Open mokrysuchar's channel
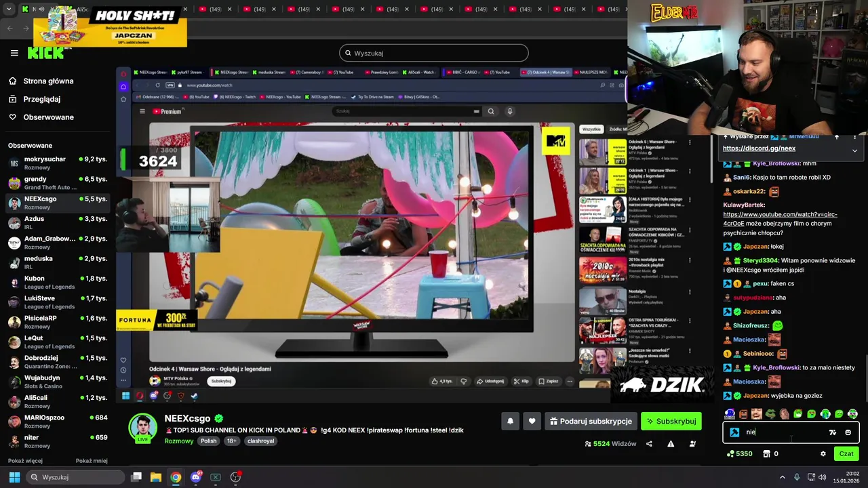The image size is (868, 488). point(58,163)
